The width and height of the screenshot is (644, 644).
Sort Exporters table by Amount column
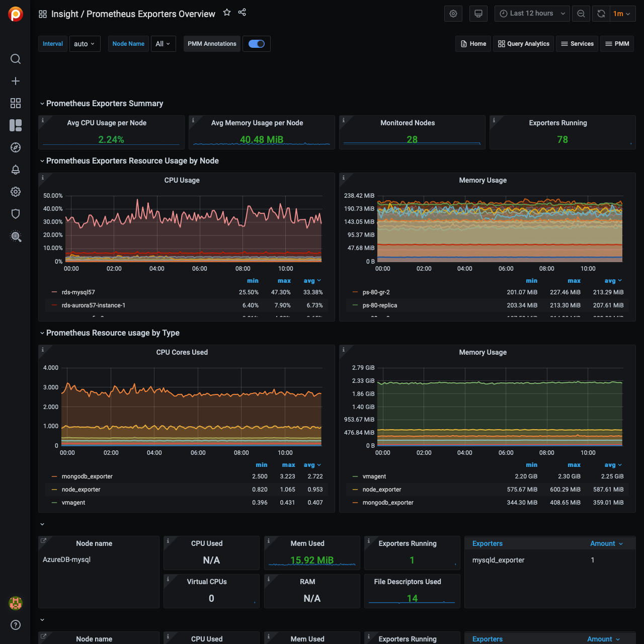[x=603, y=543]
